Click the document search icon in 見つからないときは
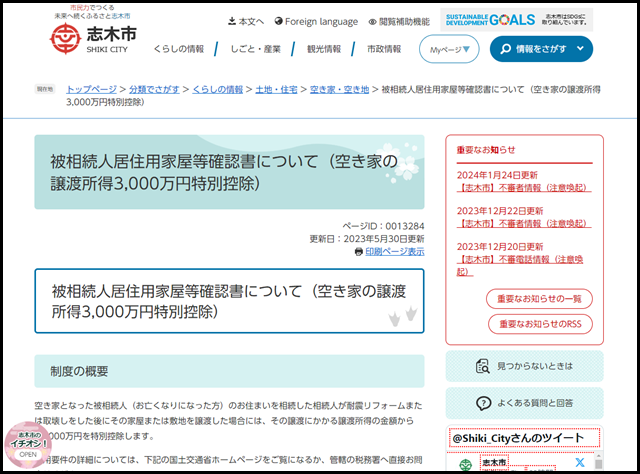This screenshot has height=474, width=640. pyautogui.click(x=483, y=366)
